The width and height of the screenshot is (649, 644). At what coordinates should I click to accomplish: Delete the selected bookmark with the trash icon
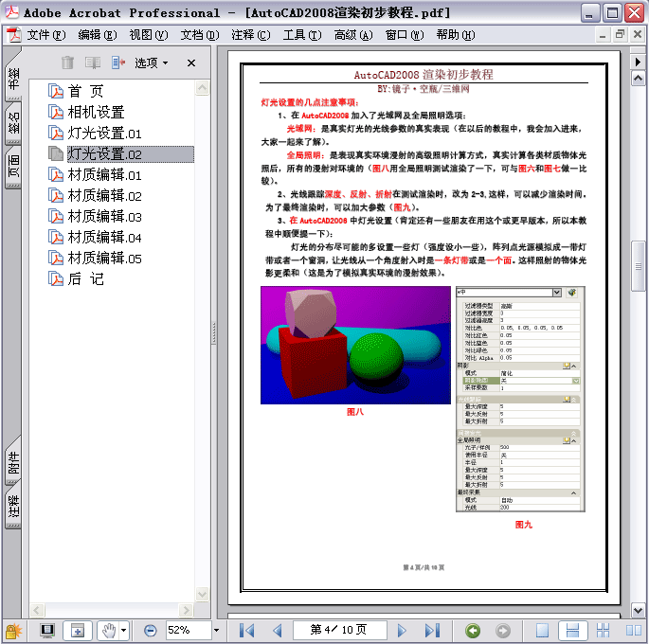pos(67,63)
